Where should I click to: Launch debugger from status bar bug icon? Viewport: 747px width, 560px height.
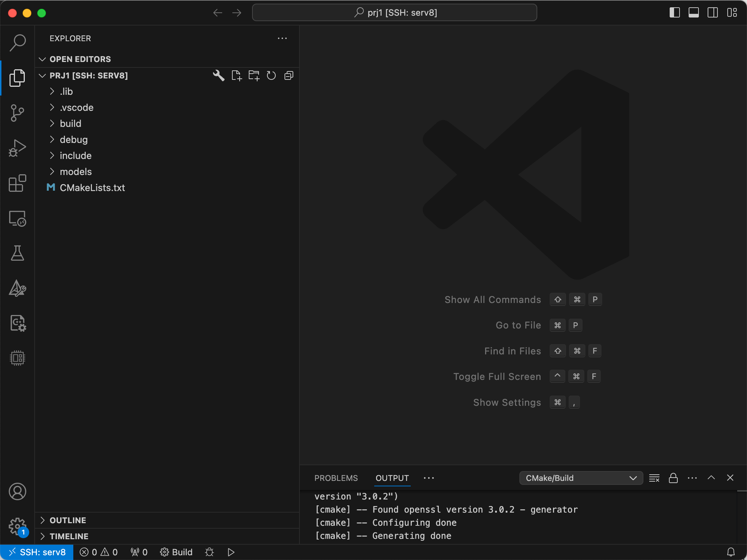(x=209, y=552)
